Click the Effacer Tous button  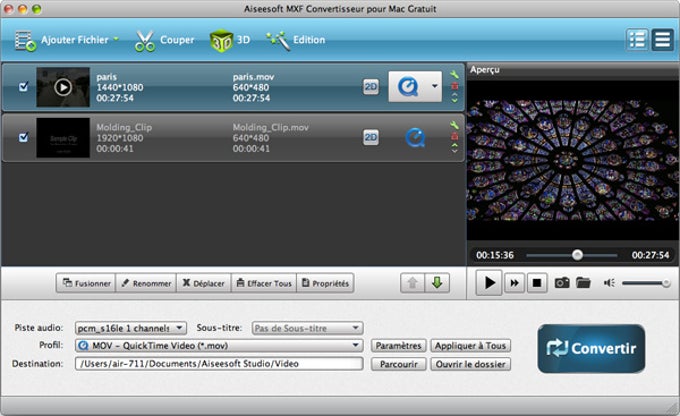tap(264, 283)
